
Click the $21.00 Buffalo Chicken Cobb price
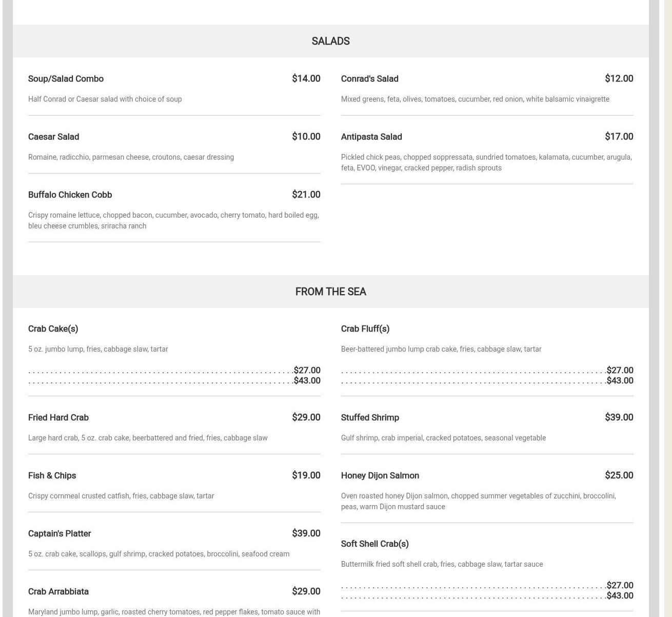click(306, 195)
